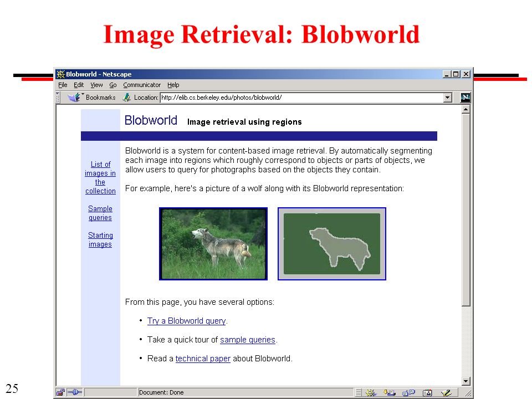Open the Go menu
The image size is (532, 399).
pos(113,85)
